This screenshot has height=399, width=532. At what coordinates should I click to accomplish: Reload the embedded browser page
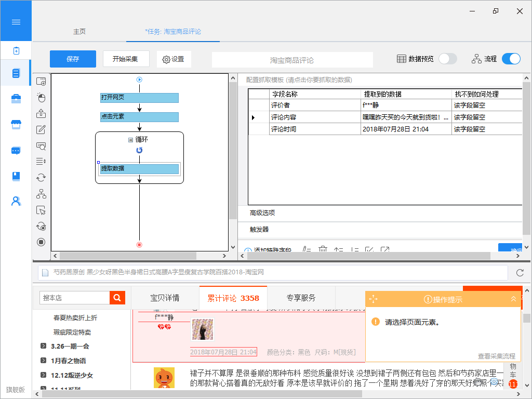pyautogui.click(x=520, y=272)
